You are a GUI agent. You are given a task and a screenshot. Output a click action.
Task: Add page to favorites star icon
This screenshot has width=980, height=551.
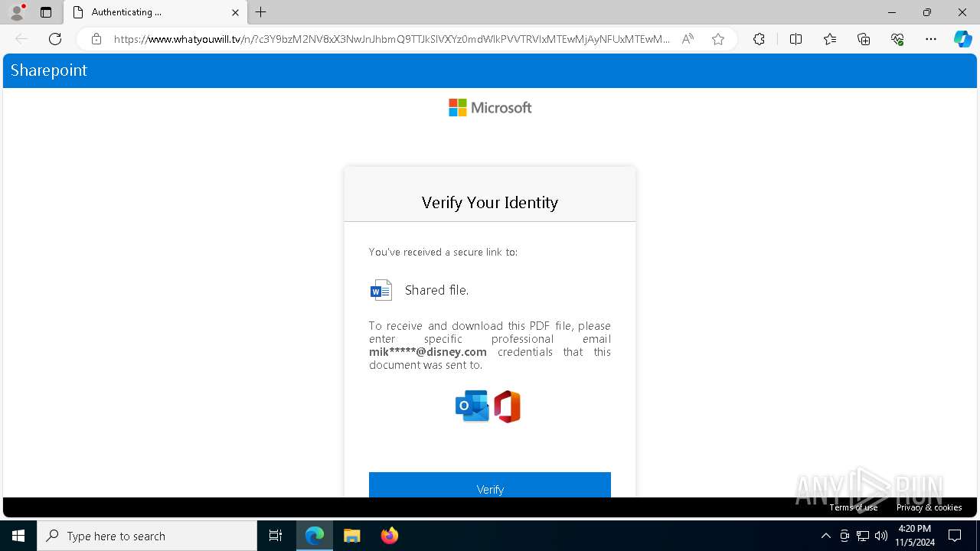718,39
